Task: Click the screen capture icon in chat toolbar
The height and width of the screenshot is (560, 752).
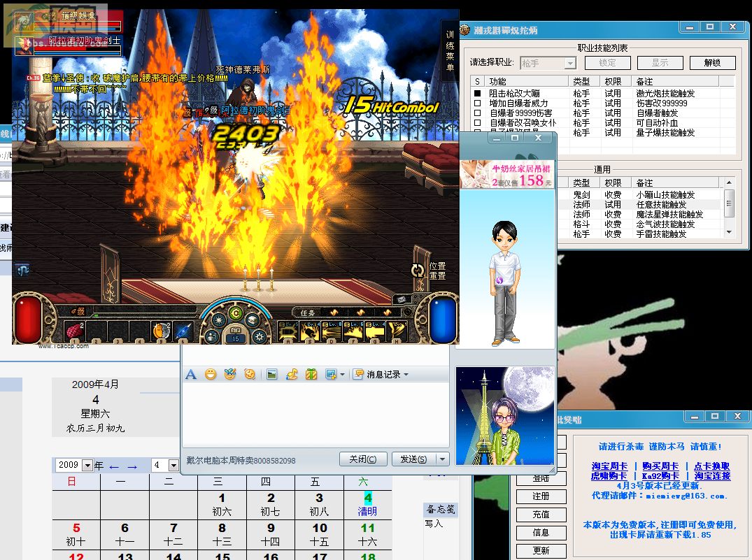Action: 330,374
